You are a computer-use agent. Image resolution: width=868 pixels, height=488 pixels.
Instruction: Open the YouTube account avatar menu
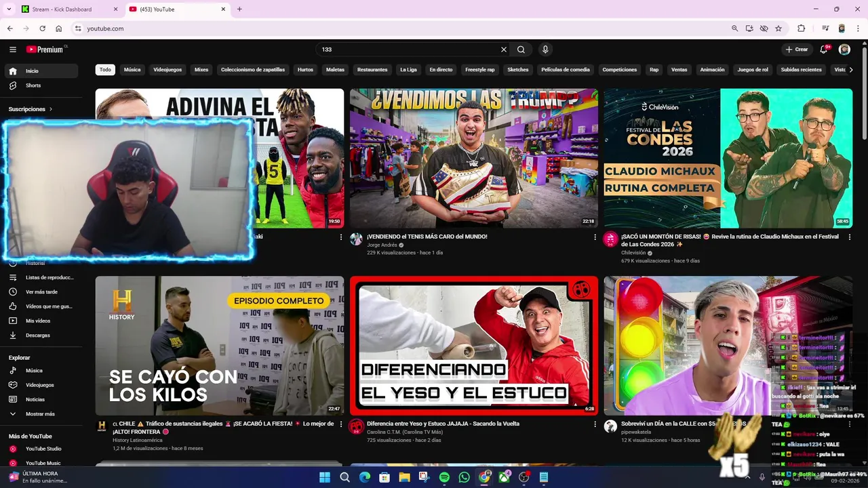tap(844, 49)
